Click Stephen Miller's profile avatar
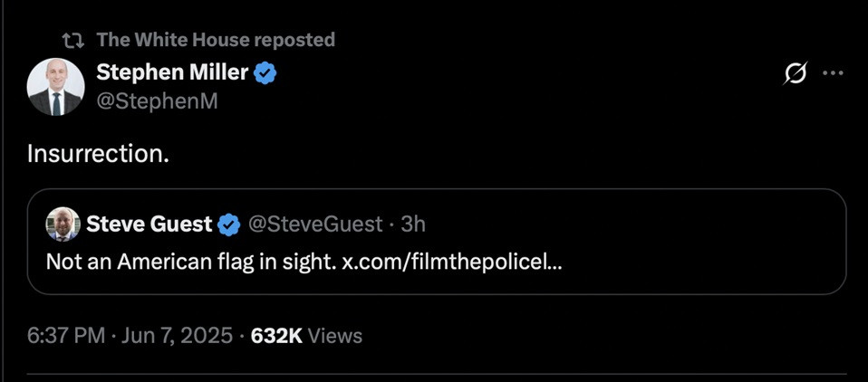Screen dimensions: 868x382 (x=56, y=88)
